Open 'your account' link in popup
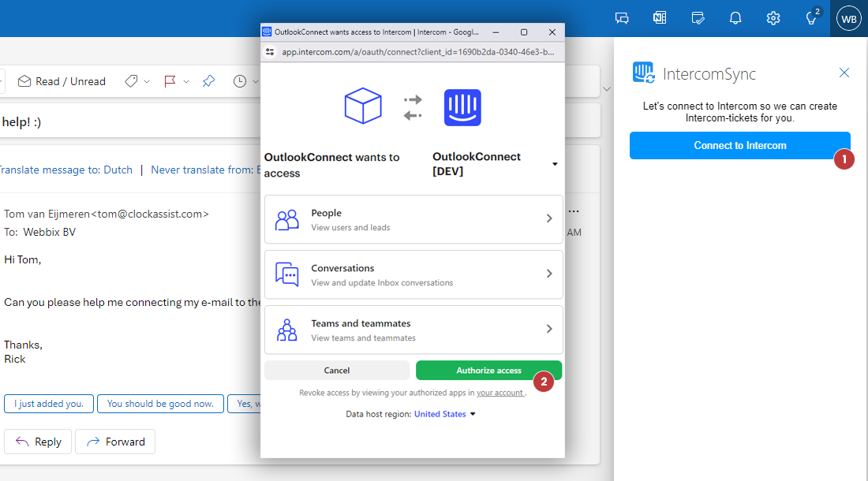Viewport: 868px width, 481px height. (499, 393)
